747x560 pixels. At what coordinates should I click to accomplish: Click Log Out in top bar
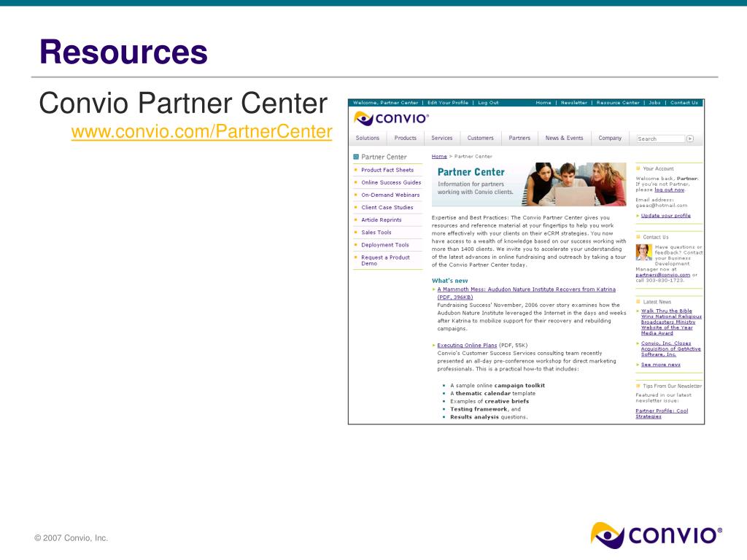[488, 102]
